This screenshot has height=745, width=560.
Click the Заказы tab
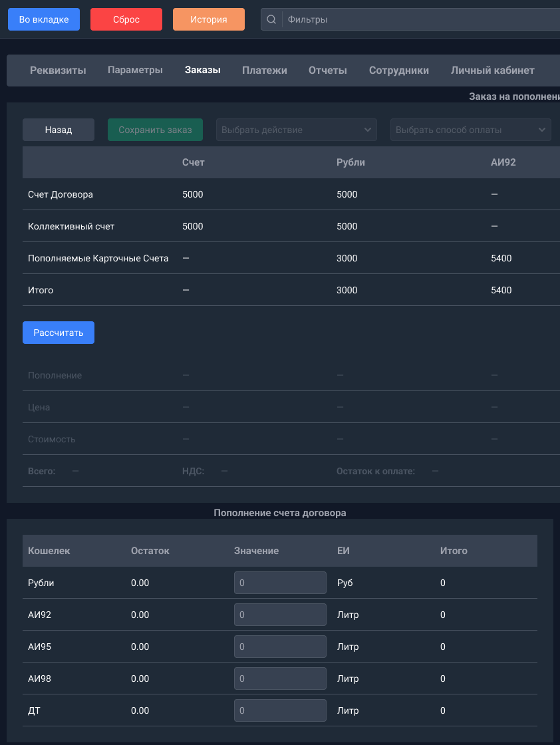(x=203, y=71)
